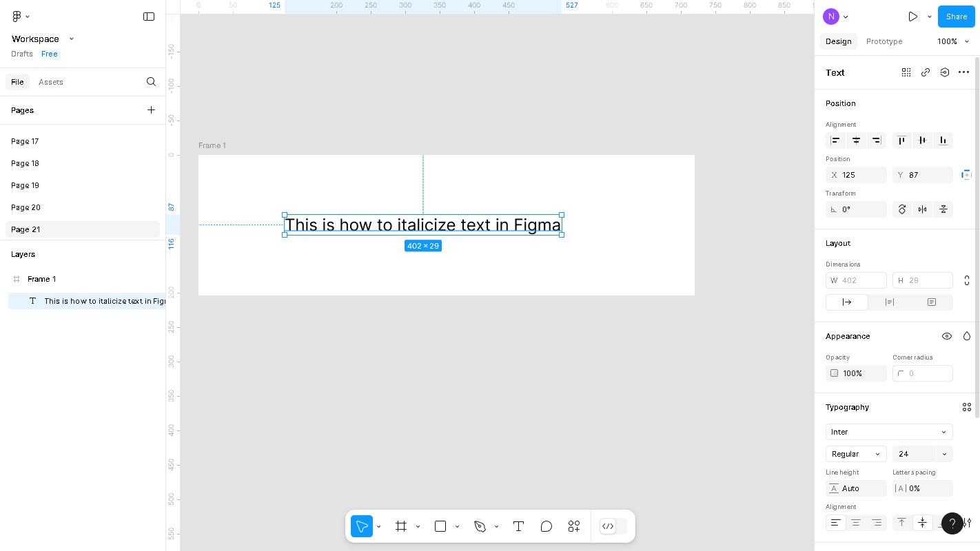
Task: Open the Inter font family dropdown
Action: [x=889, y=432]
